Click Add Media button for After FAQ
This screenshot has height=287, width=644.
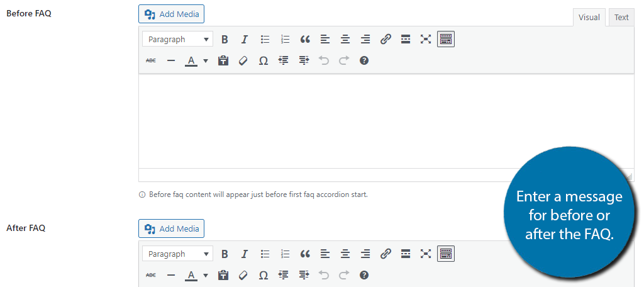click(171, 228)
